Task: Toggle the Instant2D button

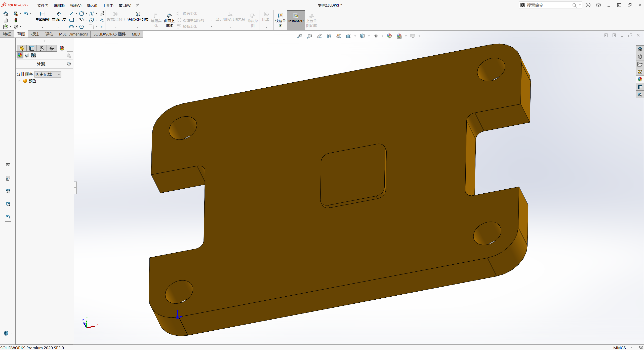Action: pyautogui.click(x=296, y=20)
